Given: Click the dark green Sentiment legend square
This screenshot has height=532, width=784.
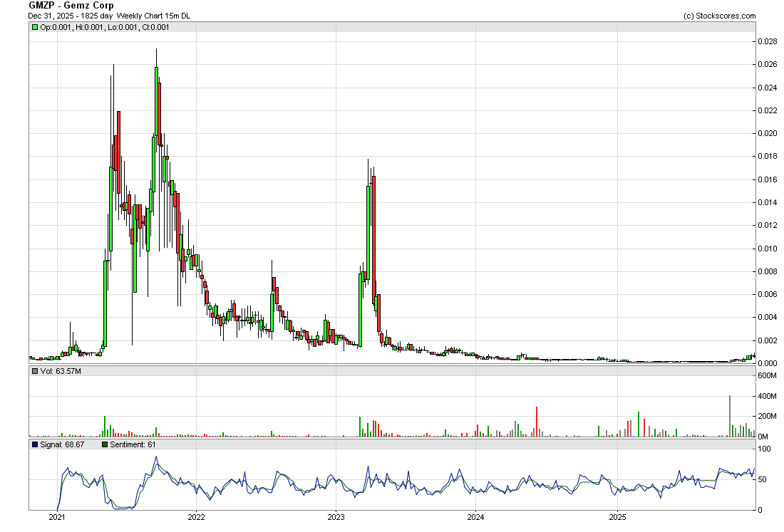Looking at the screenshot, I should pos(105,444).
